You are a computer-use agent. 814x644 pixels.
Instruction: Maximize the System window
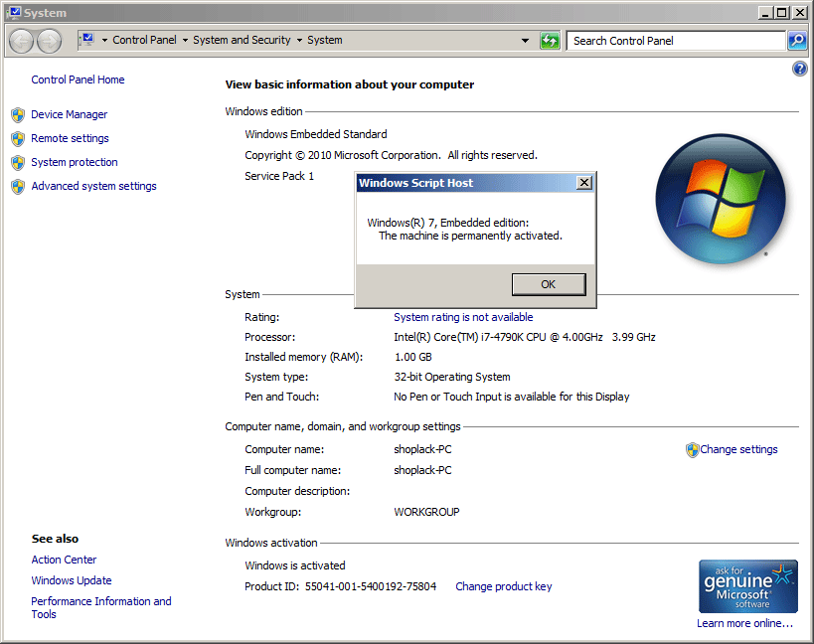tap(782, 13)
